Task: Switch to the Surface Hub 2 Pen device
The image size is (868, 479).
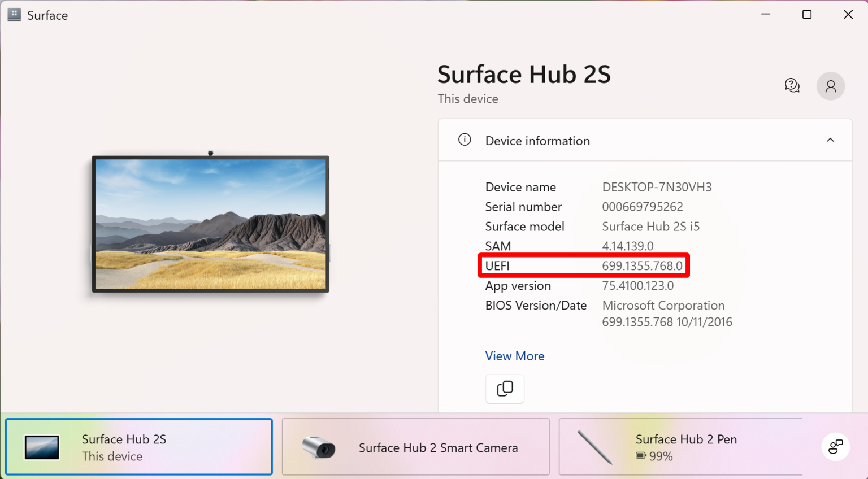Action: point(681,447)
